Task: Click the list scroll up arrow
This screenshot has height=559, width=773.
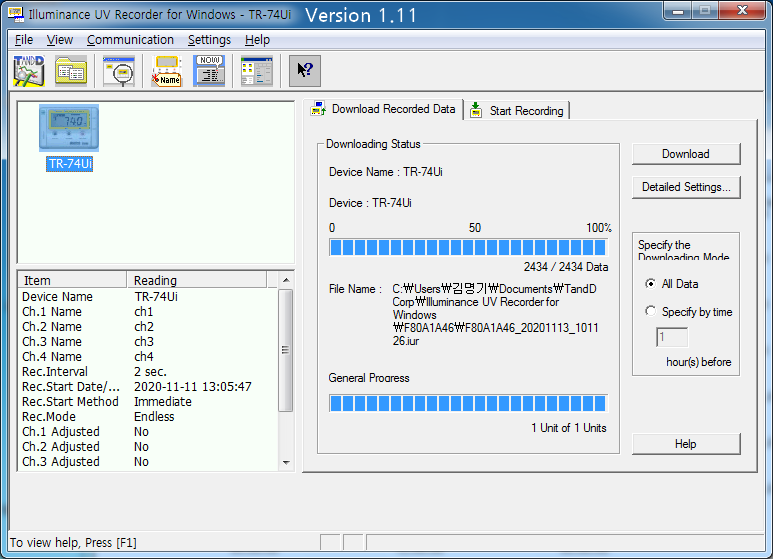Action: pos(286,280)
